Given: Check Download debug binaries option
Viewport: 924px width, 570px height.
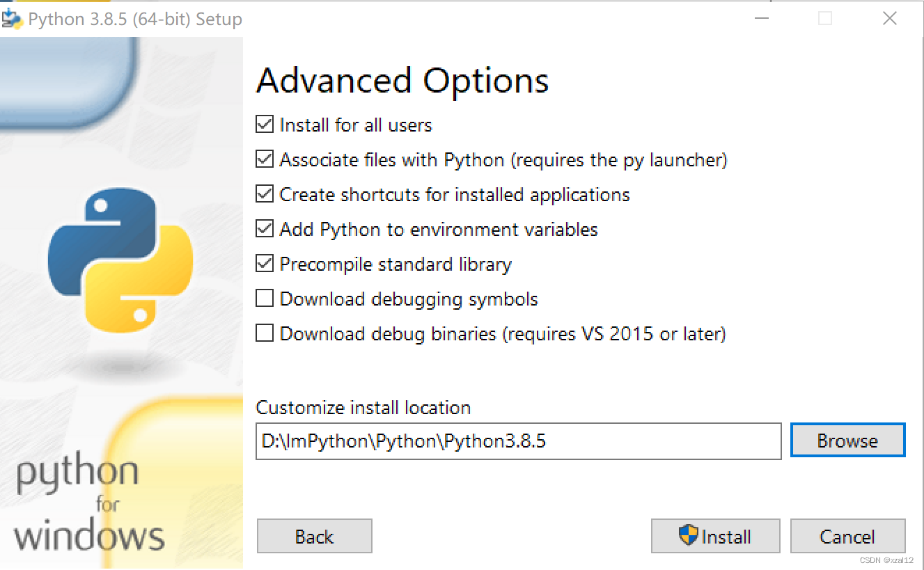Looking at the screenshot, I should click(265, 333).
